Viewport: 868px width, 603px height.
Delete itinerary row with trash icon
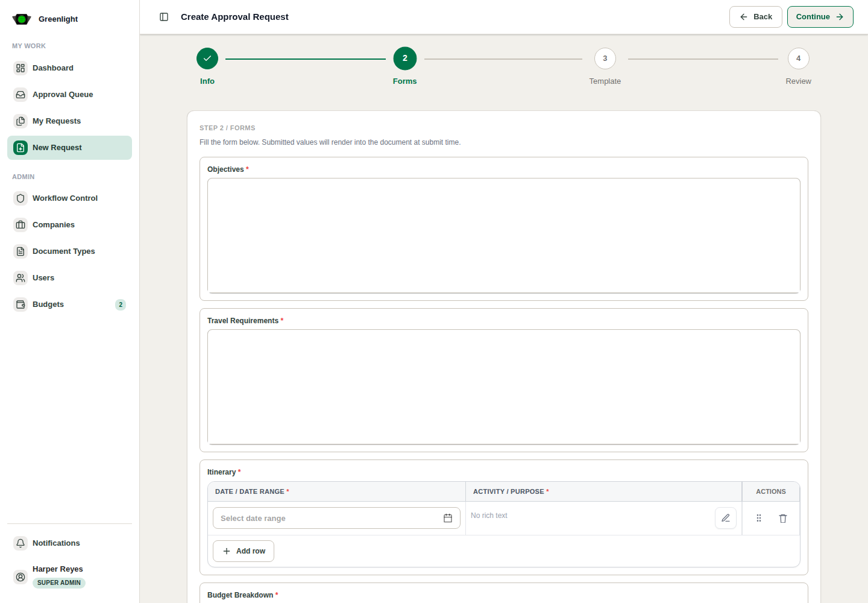click(783, 518)
